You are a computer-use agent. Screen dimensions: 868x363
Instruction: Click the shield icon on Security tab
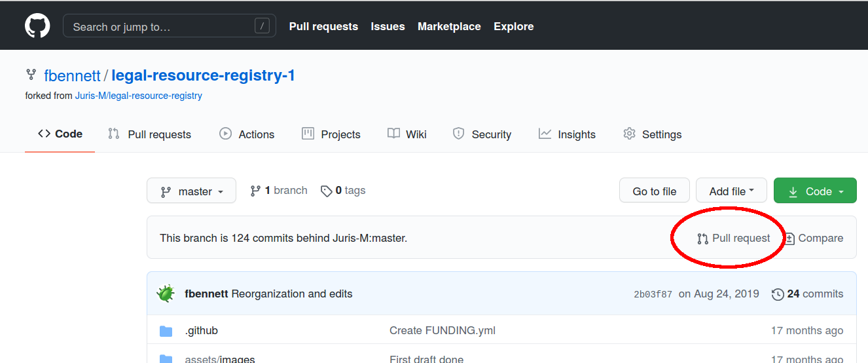tap(459, 134)
